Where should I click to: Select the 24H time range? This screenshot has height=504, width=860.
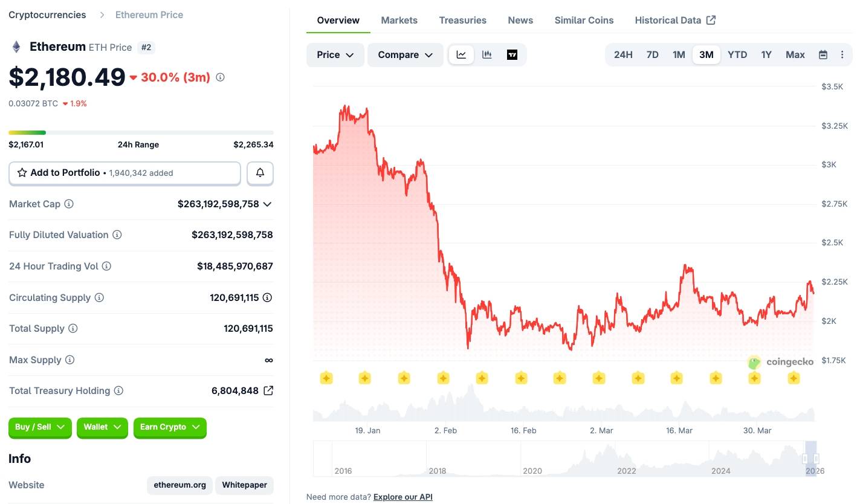coord(623,55)
